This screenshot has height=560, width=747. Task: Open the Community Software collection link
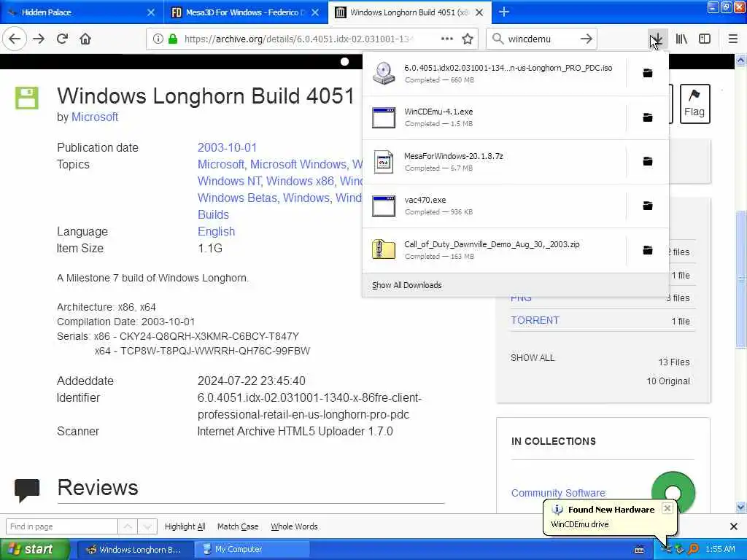coord(558,493)
